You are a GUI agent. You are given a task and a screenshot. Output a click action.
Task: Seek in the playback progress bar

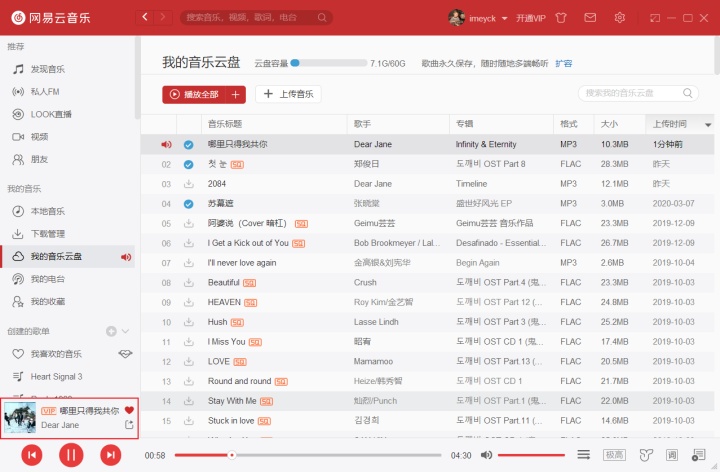tap(308, 455)
